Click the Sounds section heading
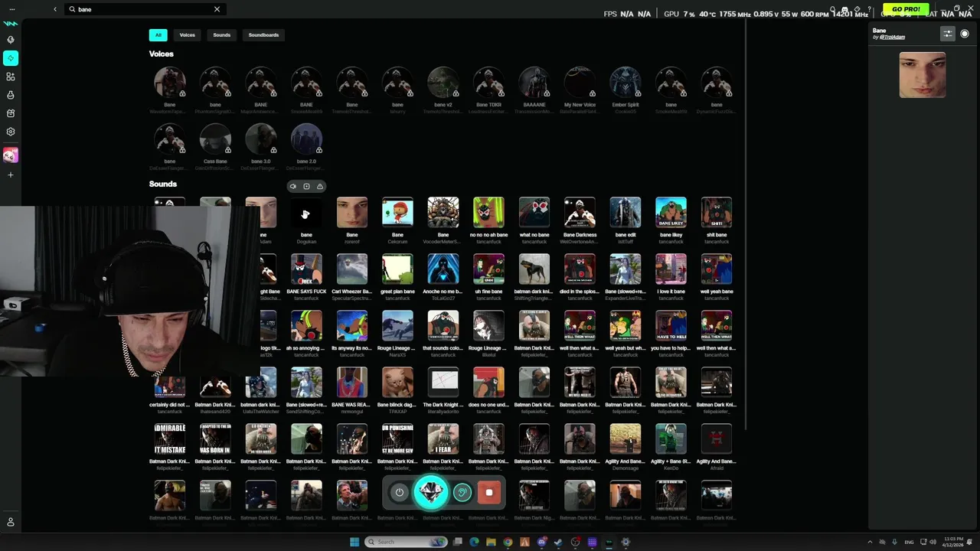Viewport: 980px width, 551px height. pyautogui.click(x=163, y=184)
